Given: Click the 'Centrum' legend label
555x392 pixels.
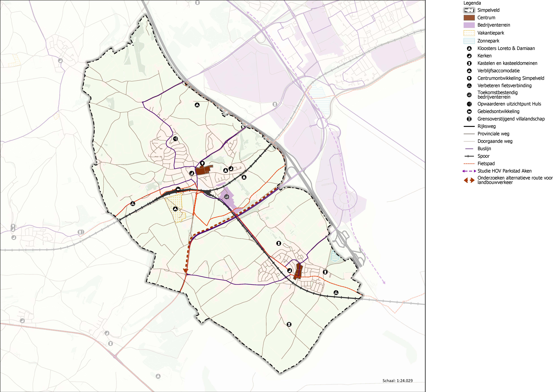Looking at the screenshot, I should (x=486, y=18).
